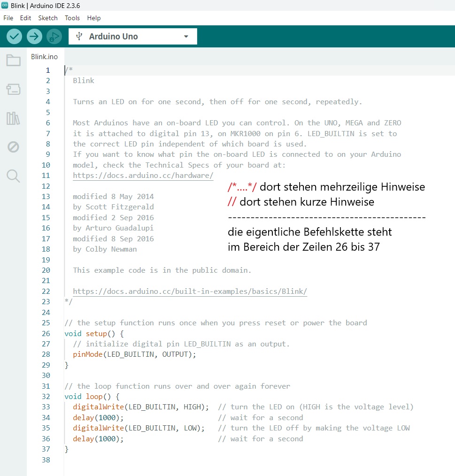Click line number 26 in the gutter

(46, 334)
